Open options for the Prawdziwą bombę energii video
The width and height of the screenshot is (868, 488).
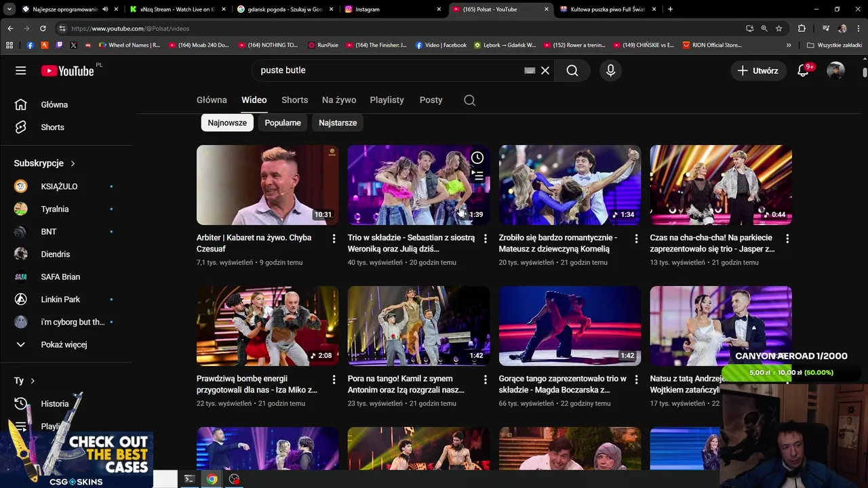(x=334, y=380)
